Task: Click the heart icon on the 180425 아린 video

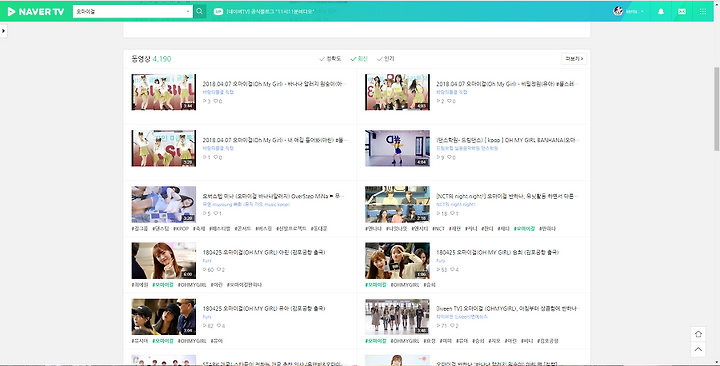Action: (x=219, y=270)
